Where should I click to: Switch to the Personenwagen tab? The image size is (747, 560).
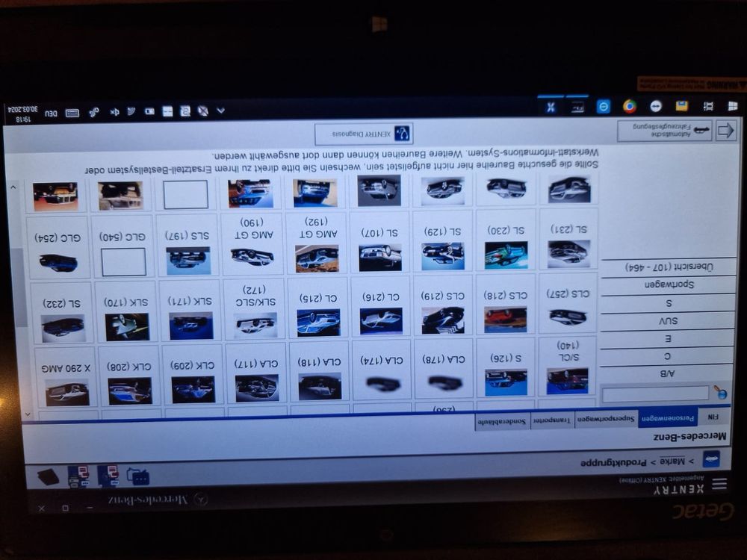[x=667, y=419]
